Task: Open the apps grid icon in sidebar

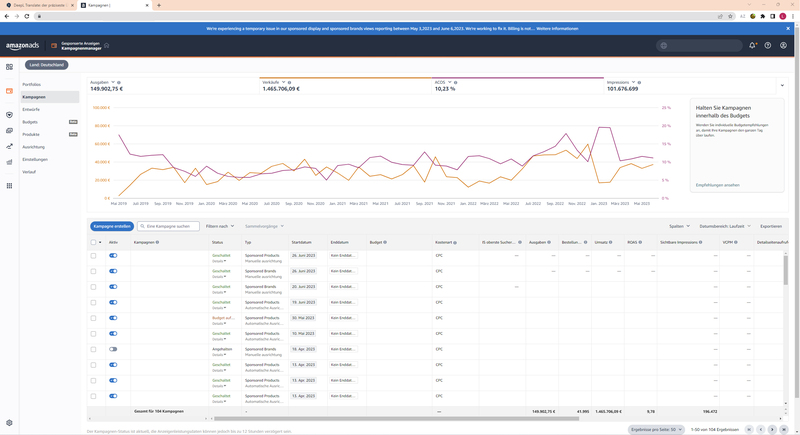Action: [9, 185]
